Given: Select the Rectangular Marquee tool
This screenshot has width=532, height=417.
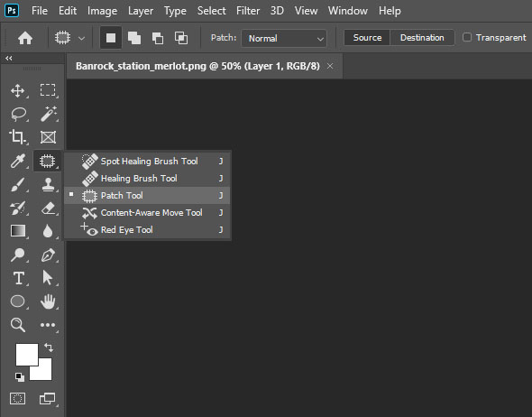Looking at the screenshot, I should [x=48, y=90].
